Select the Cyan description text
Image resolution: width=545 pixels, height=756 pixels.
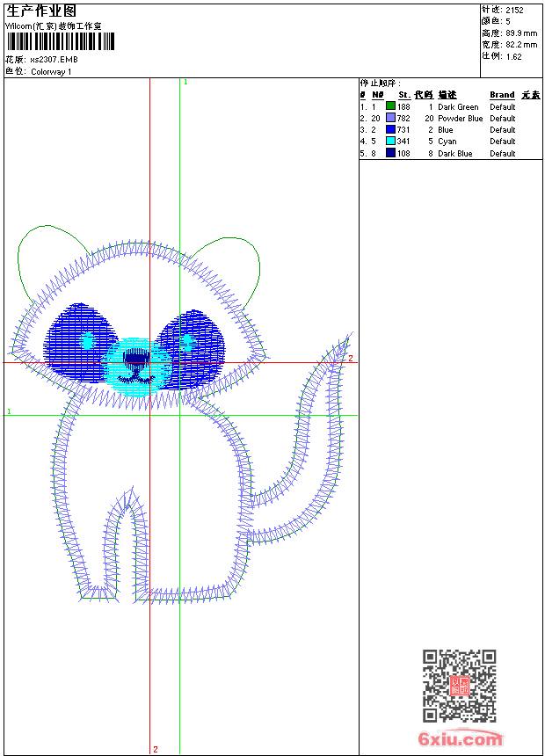pos(447,142)
